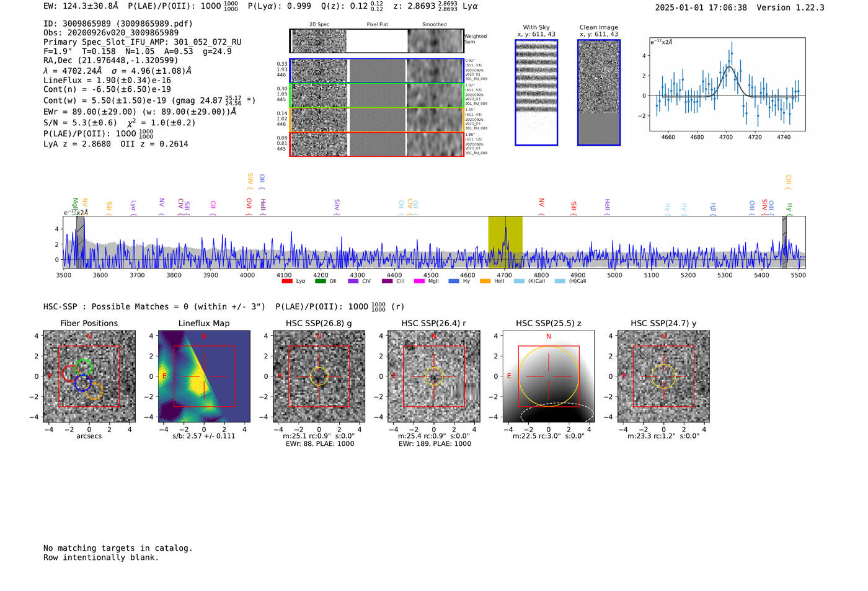Open the HSC SSP(25.5) z cutout
This screenshot has width=868, height=591.
click(549, 376)
